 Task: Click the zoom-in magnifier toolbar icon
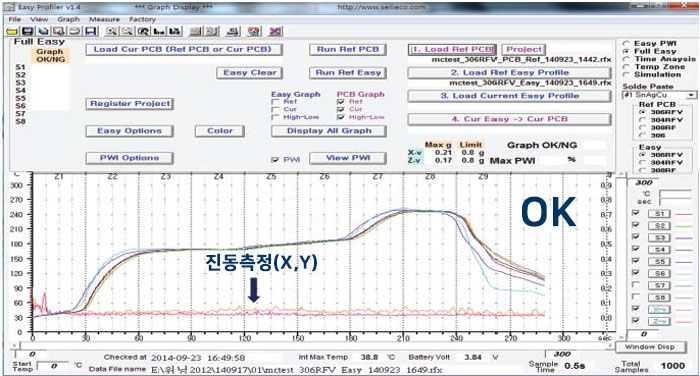click(112, 31)
